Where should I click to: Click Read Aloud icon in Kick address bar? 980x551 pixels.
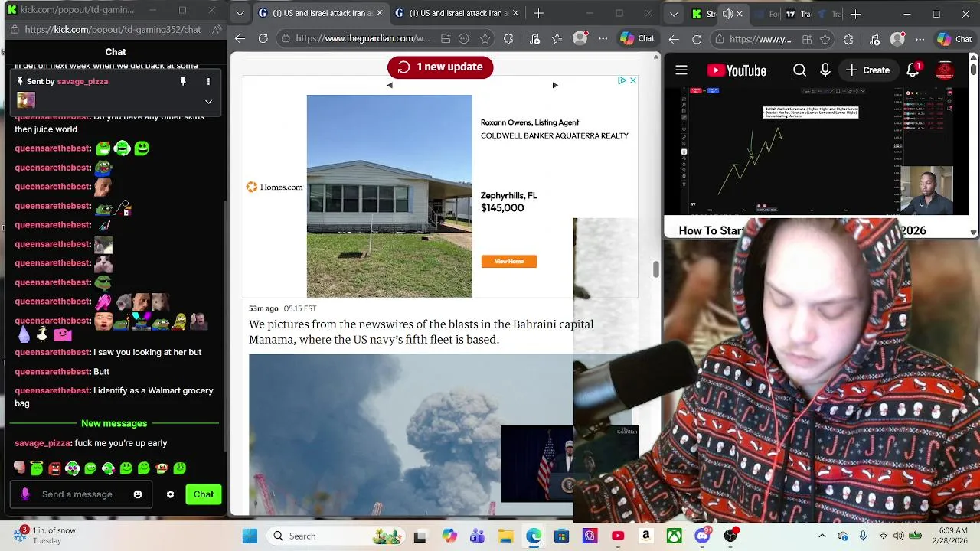click(217, 30)
